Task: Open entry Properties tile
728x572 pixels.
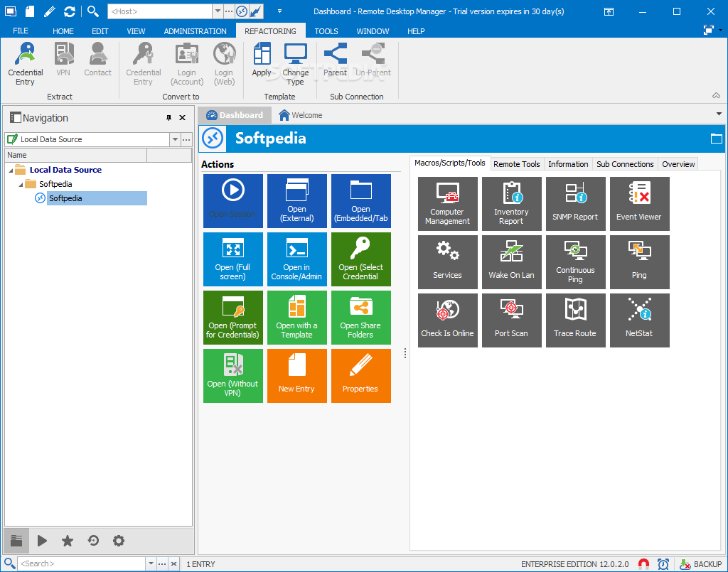Action: (x=361, y=376)
